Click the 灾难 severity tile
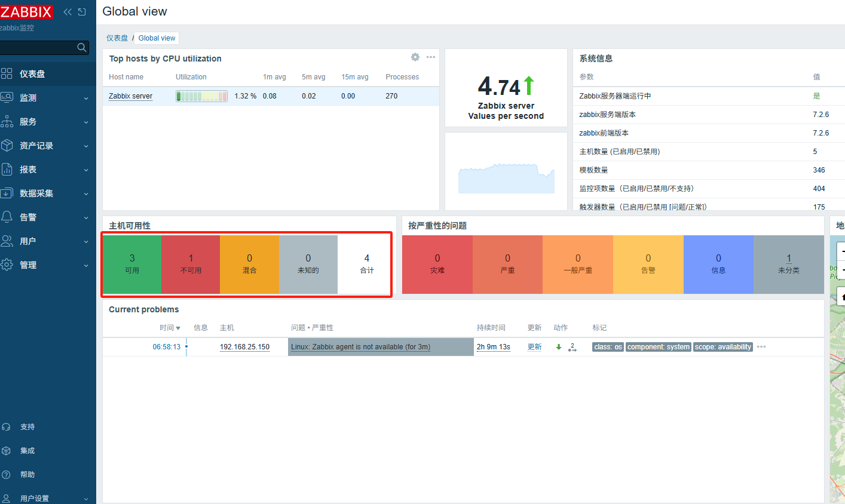This screenshot has height=504, width=845. tap(437, 264)
